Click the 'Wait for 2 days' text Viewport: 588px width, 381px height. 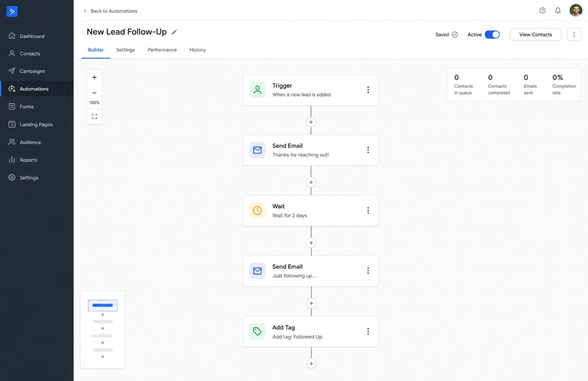point(290,215)
